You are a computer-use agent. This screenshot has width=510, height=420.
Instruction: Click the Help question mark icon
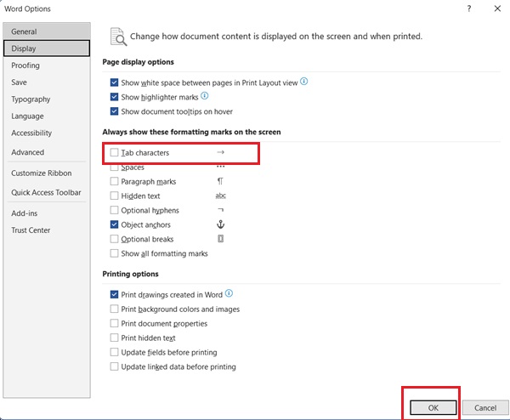tap(468, 9)
